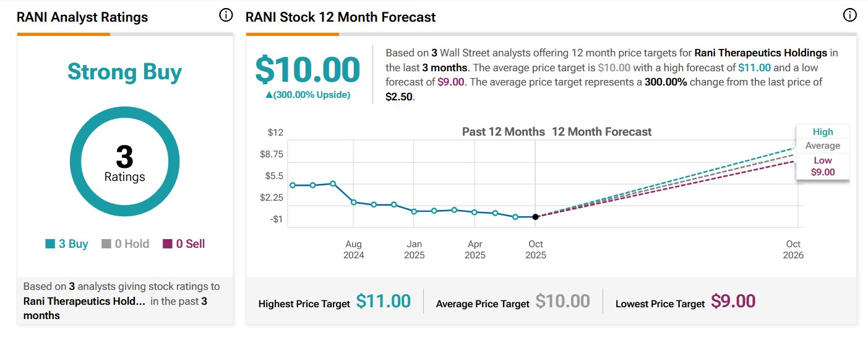Click the Strong Buy consensus heading
The image size is (868, 363).
124,72
